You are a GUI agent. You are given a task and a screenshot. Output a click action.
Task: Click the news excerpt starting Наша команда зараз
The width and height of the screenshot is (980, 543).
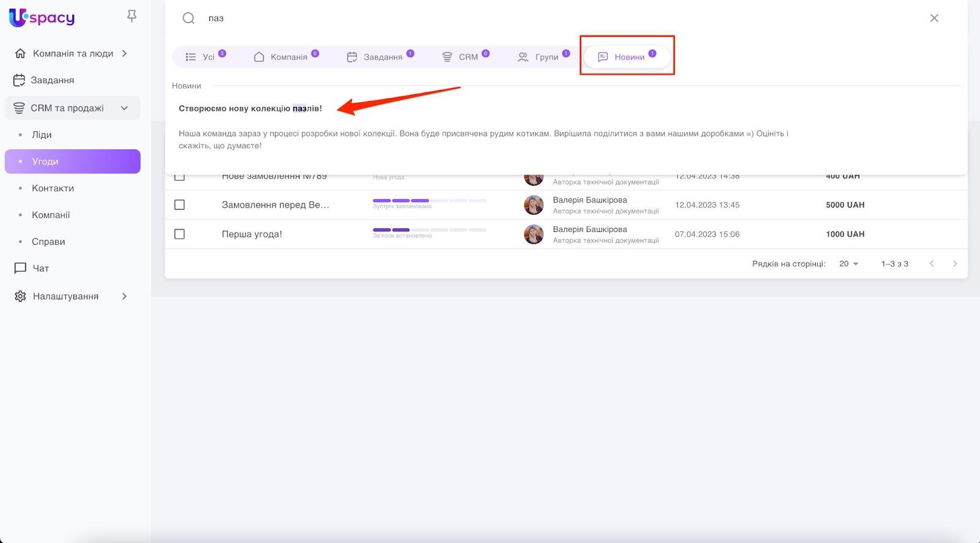483,140
